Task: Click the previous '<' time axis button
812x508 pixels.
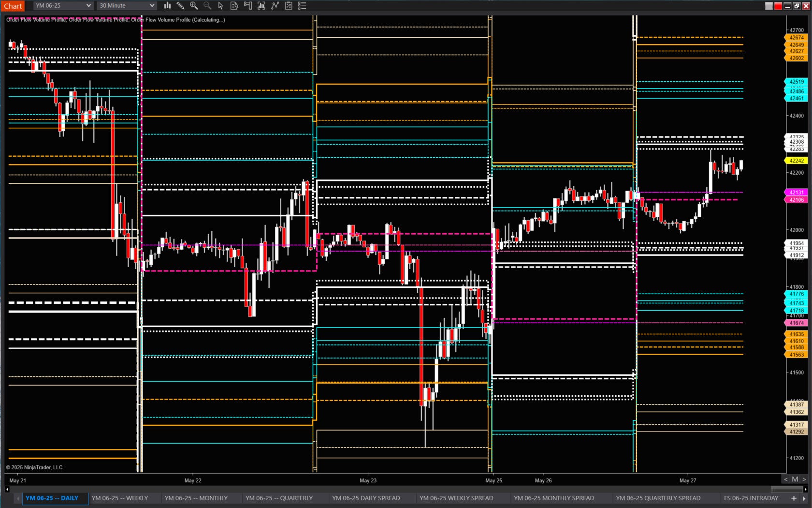Action: point(786,479)
